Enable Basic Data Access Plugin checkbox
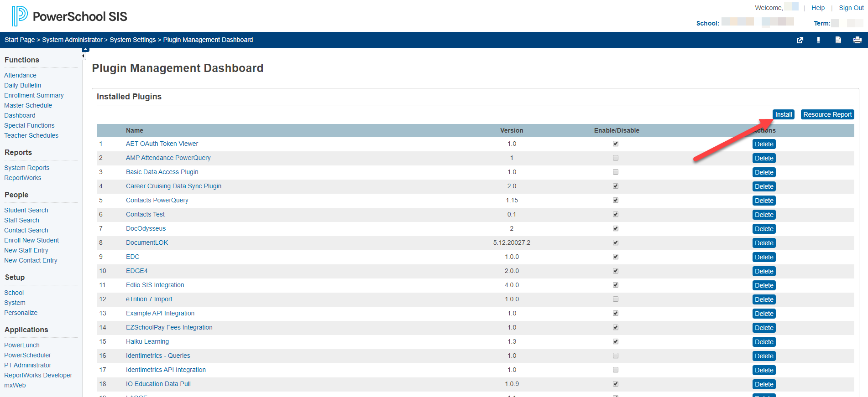Viewport: 868px width, 397px height. (x=616, y=172)
